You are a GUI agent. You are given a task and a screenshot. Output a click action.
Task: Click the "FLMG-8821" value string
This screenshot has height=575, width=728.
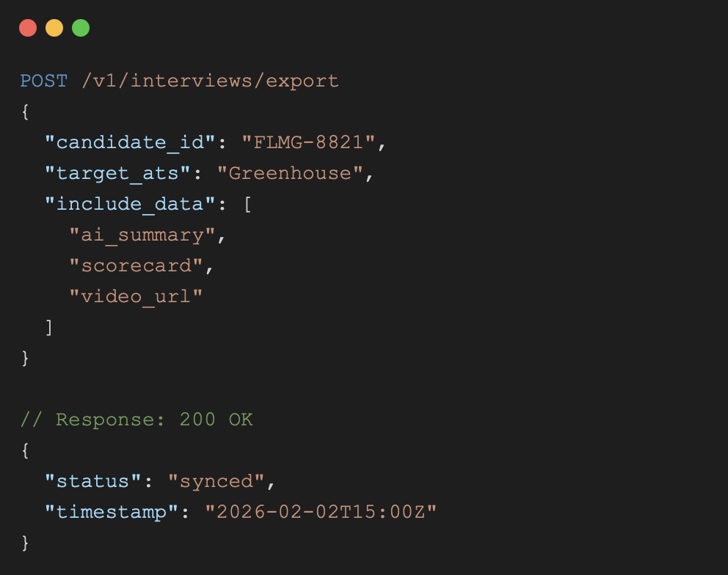point(308,142)
